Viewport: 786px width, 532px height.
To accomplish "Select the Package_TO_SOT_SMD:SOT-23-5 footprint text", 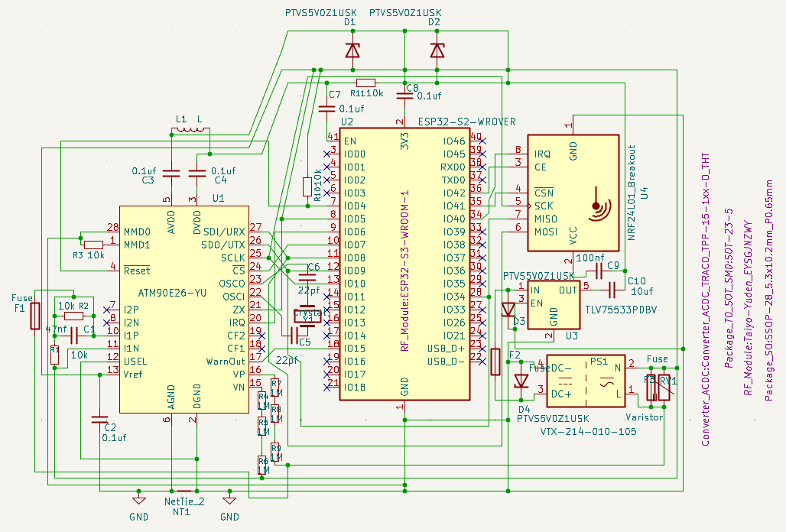I will [x=729, y=288].
